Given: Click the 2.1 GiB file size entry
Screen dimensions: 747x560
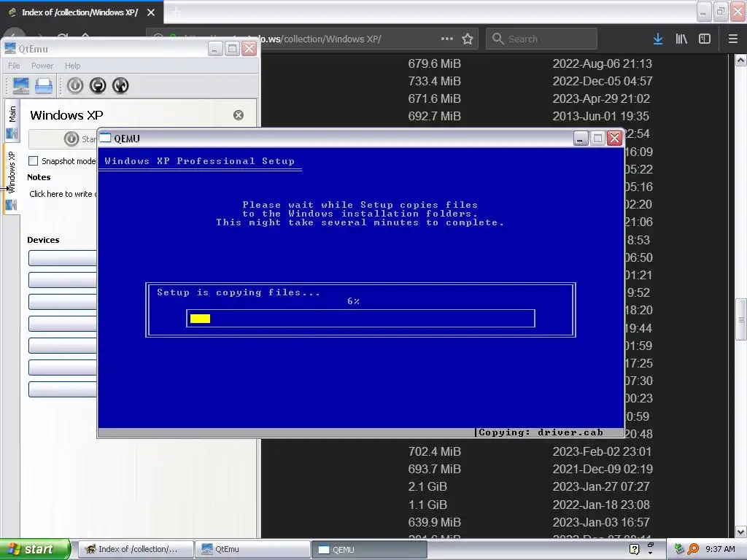Looking at the screenshot, I should click(427, 486).
